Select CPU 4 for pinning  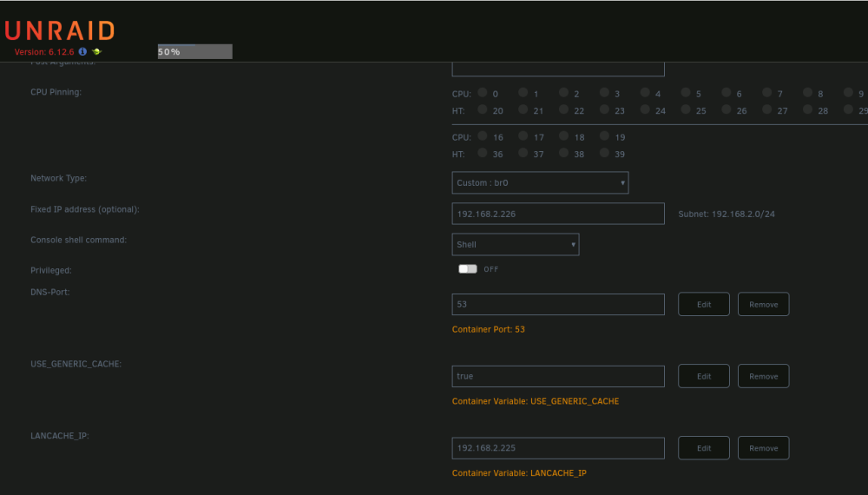645,92
